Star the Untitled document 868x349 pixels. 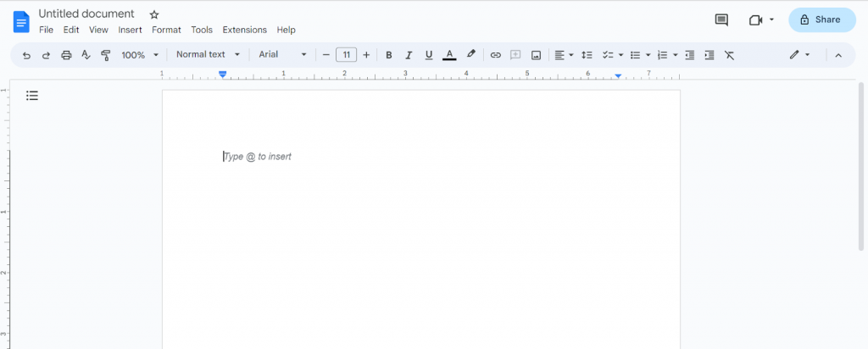154,15
